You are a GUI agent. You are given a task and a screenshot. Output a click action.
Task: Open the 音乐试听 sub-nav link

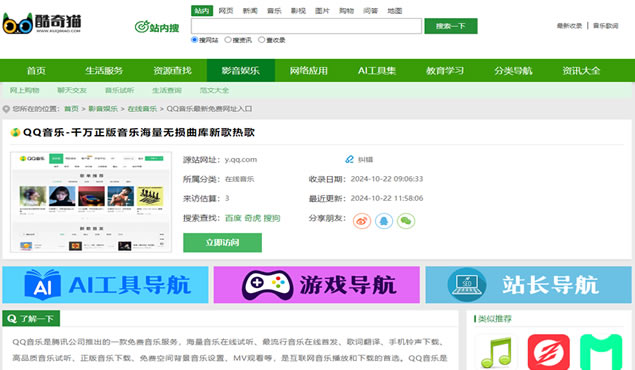click(119, 90)
